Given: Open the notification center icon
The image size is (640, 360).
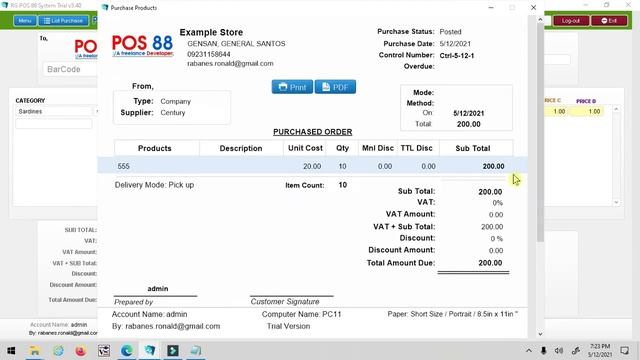Looking at the screenshot, I should tap(624, 351).
